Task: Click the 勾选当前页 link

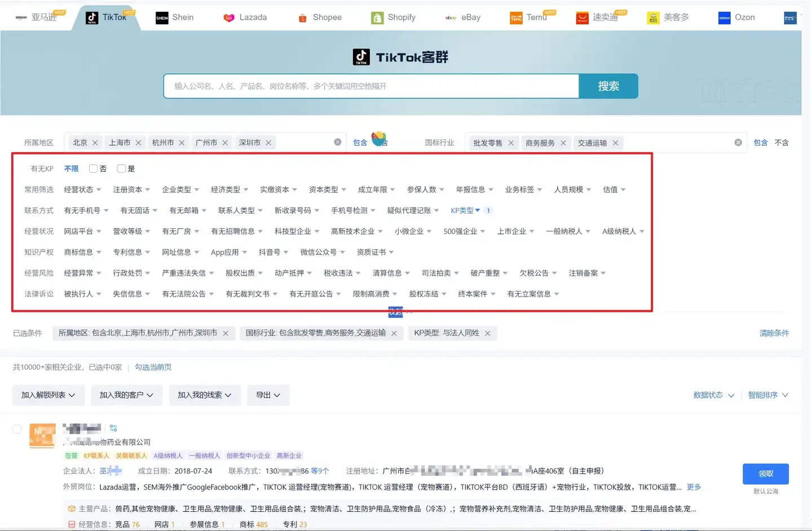Action: [x=153, y=367]
